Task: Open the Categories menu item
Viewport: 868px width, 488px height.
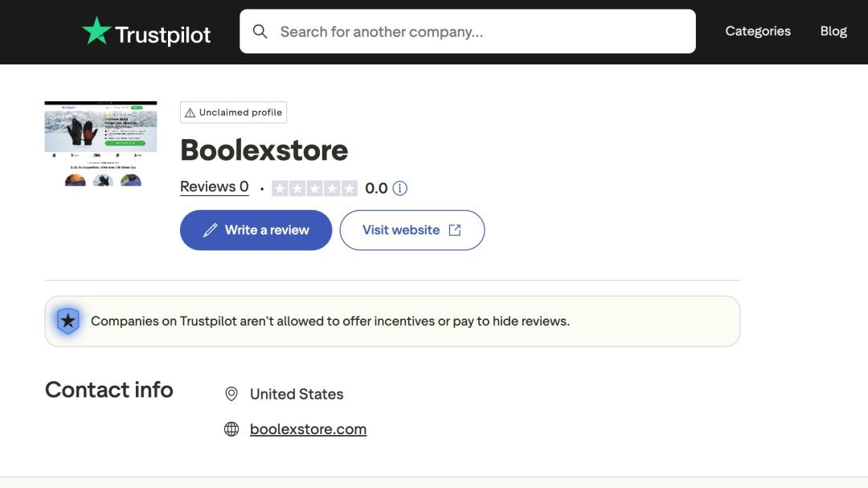Action: click(x=757, y=31)
